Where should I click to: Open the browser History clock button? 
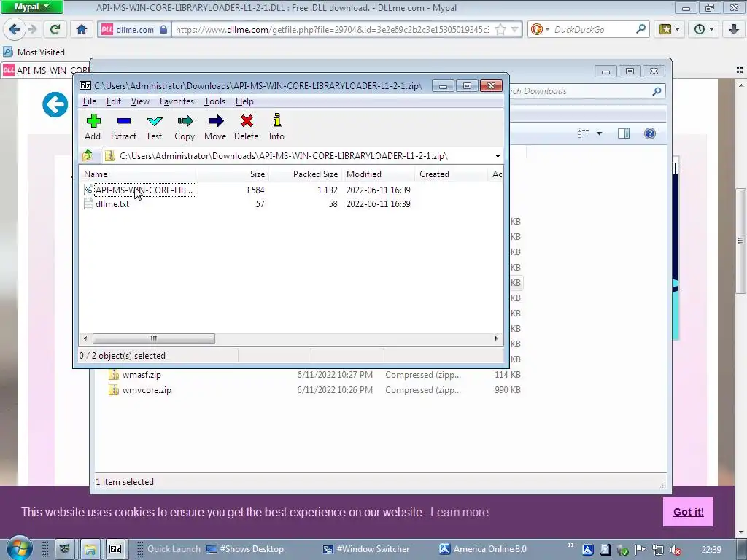pos(704,29)
